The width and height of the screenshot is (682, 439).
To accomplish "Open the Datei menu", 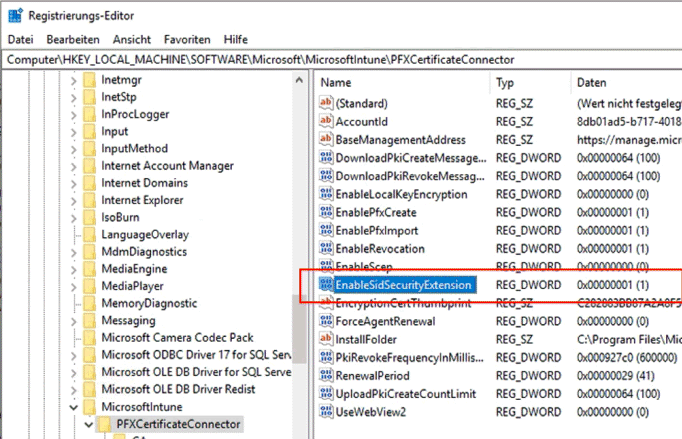I will [x=20, y=40].
